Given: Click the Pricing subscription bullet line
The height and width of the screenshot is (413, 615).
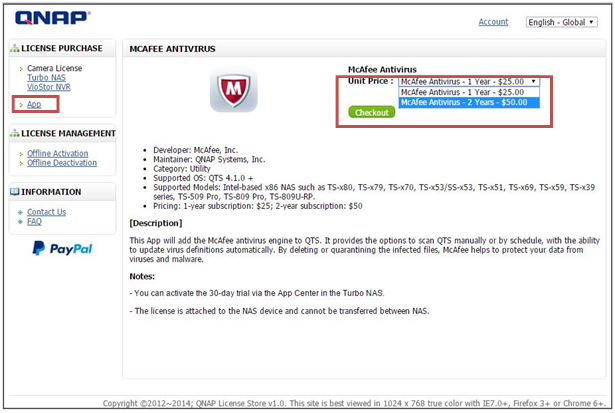Looking at the screenshot, I should (x=258, y=206).
